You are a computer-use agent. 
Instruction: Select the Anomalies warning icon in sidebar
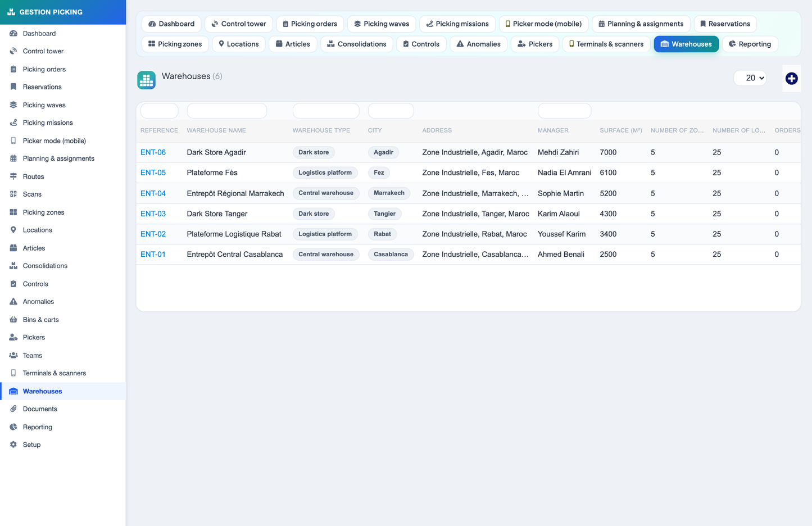(13, 302)
